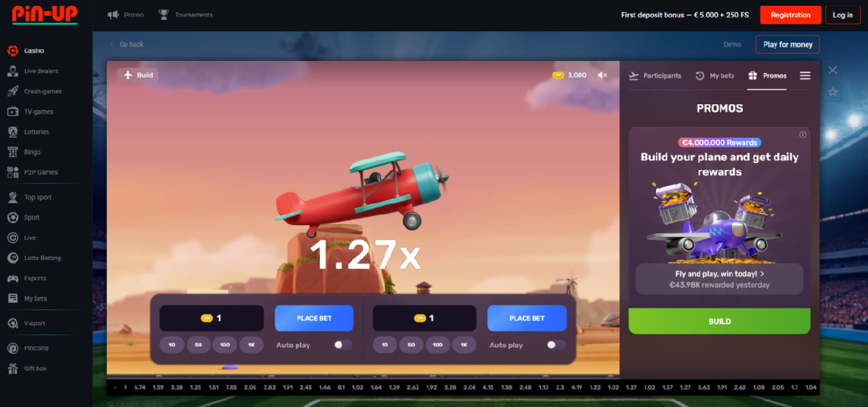Click the 3,000 coin balance
The image size is (868, 407).
(570, 75)
